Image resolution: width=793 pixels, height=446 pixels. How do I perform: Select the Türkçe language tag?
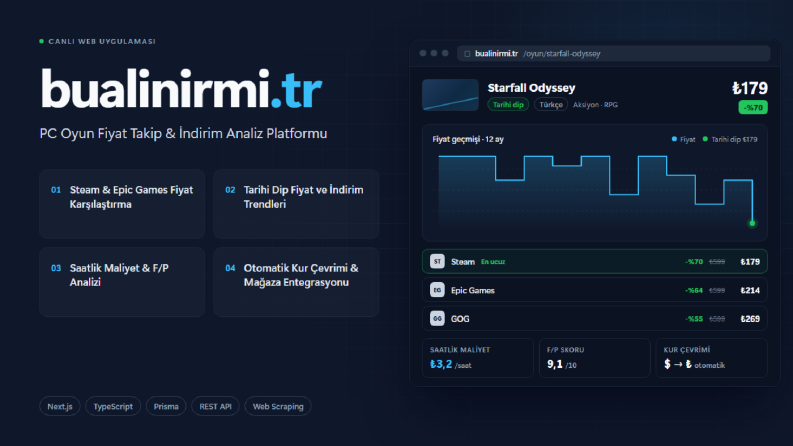tap(551, 105)
